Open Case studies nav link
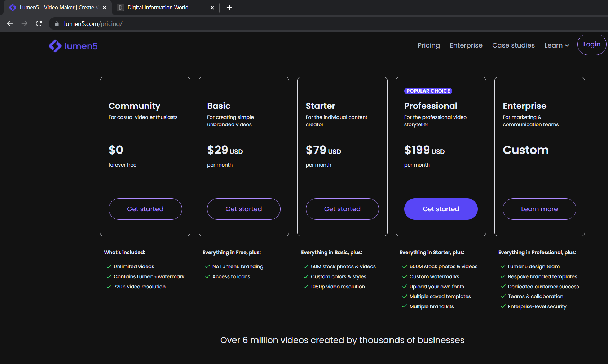Image resolution: width=608 pixels, height=364 pixels. [514, 45]
